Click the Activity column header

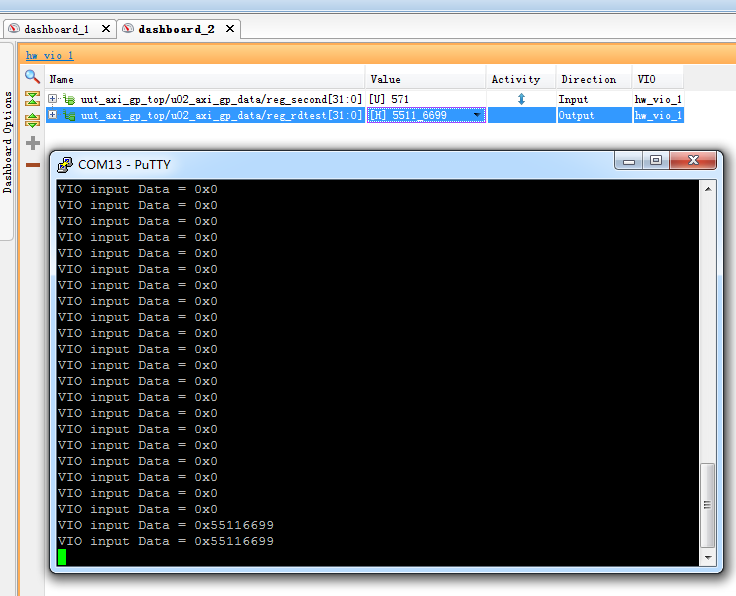[x=521, y=79]
